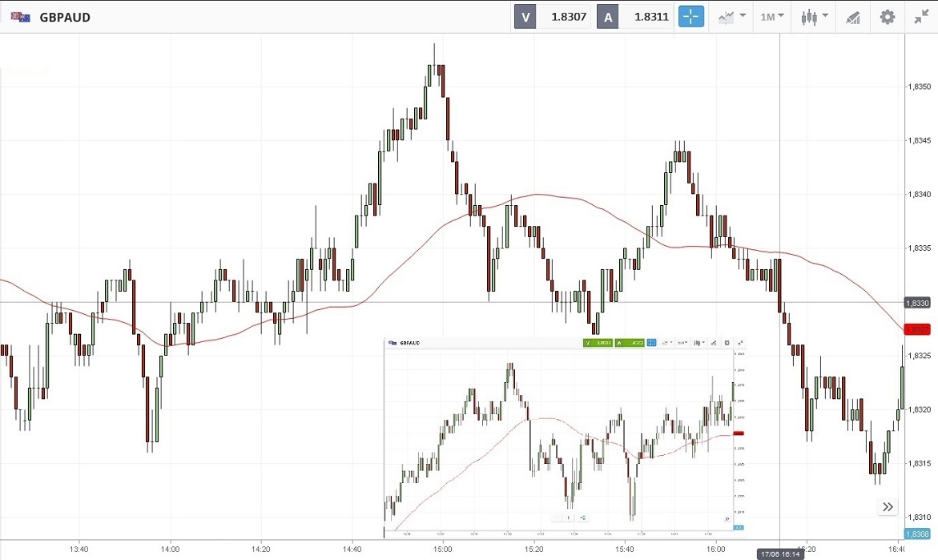The image size is (938, 560).
Task: Click the blue 1.8308 current price label
Action: [916, 534]
